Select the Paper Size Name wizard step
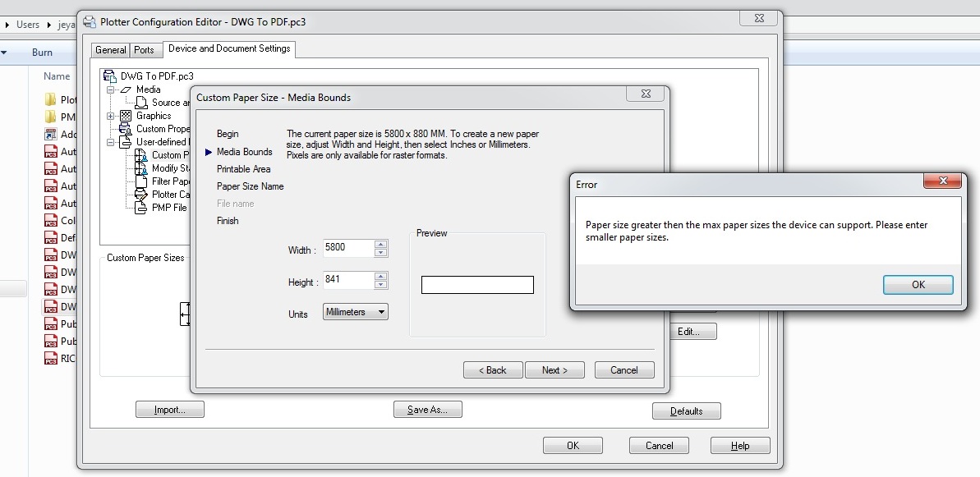 [250, 186]
